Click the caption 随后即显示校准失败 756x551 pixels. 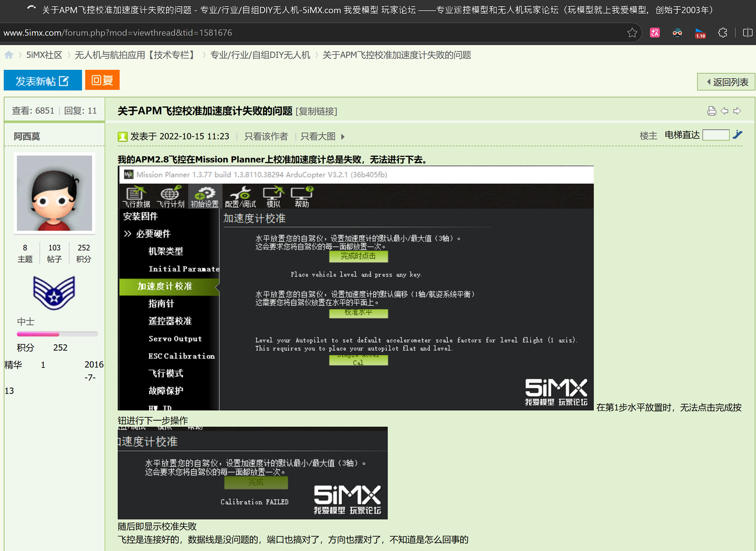(157, 526)
